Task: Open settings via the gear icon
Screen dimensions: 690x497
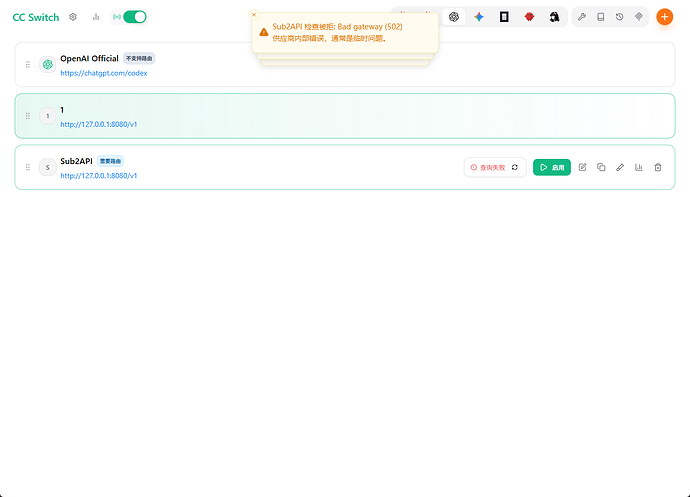Action: pyautogui.click(x=73, y=17)
